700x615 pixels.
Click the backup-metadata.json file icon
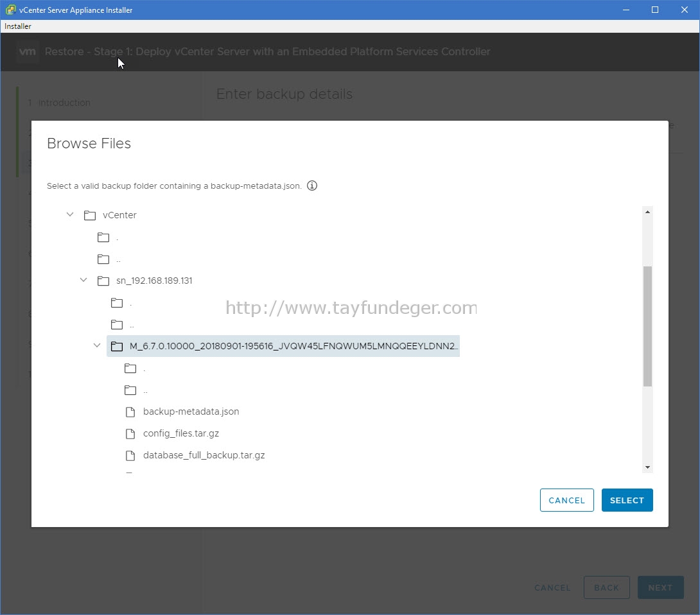(130, 412)
